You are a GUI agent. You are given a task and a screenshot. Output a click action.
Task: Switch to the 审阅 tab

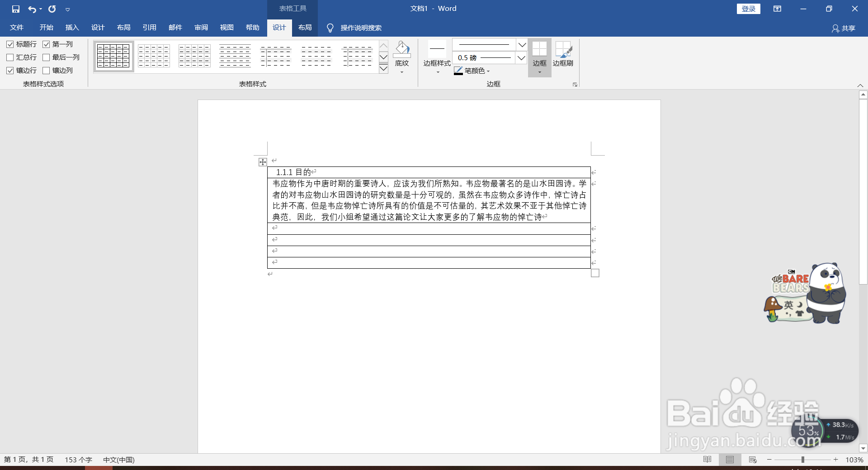(x=201, y=28)
